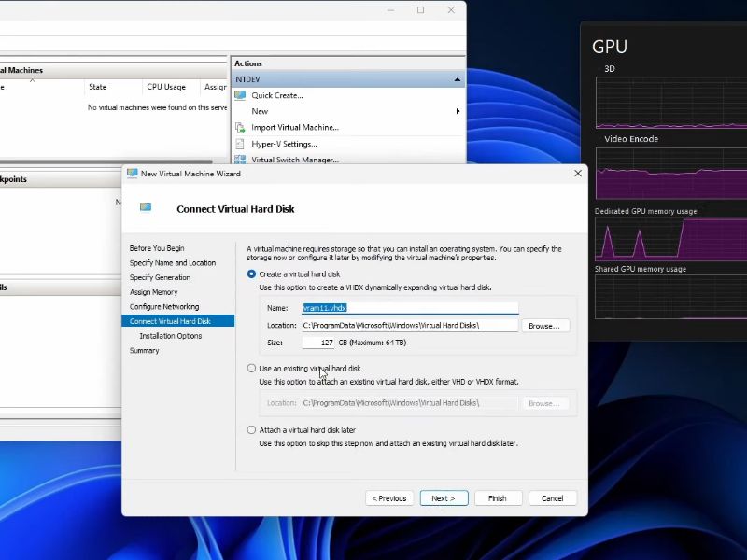Open Import Virtual Machine action
Viewport: 747px width, 560px height.
295,127
